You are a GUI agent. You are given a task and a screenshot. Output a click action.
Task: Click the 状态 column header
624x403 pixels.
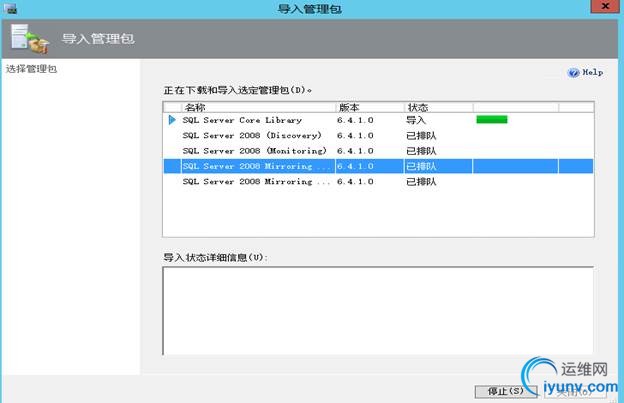click(439, 107)
